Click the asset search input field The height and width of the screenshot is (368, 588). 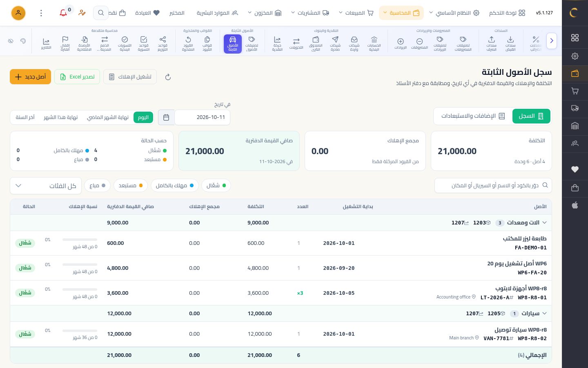coord(493,186)
